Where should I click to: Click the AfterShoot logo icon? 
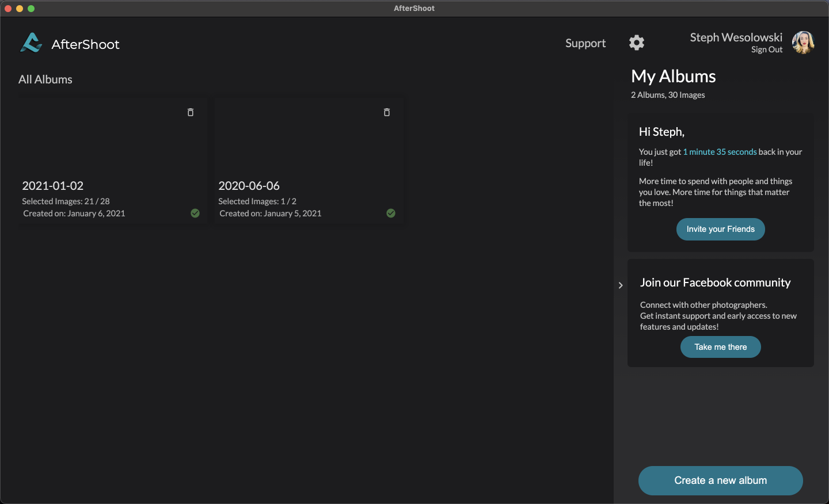31,43
